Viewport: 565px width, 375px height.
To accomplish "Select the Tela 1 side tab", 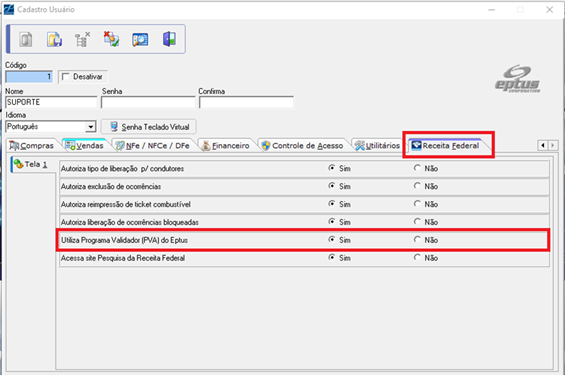I will tap(32, 165).
